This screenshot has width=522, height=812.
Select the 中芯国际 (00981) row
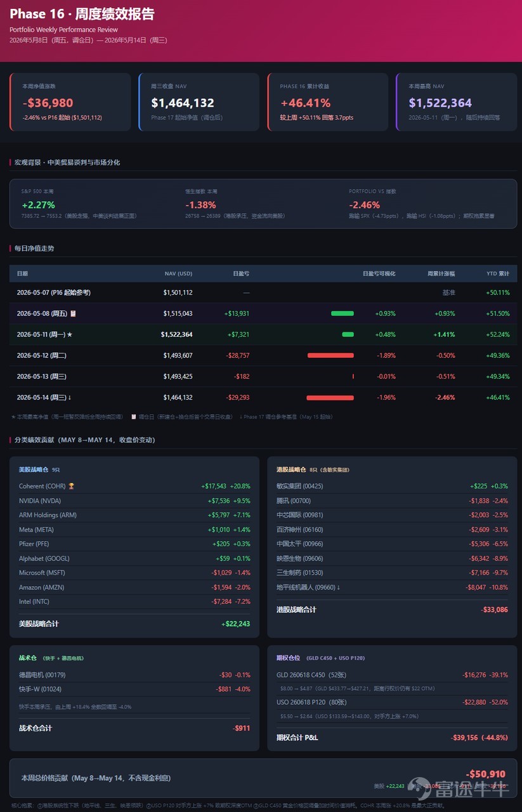(x=392, y=515)
